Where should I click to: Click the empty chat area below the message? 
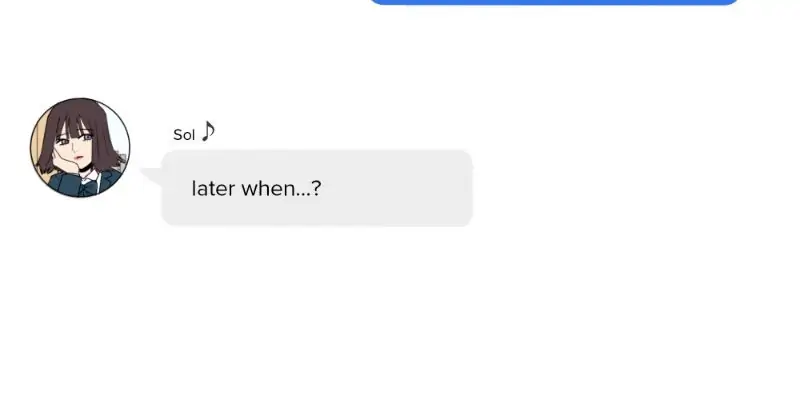pyautogui.click(x=400, y=320)
